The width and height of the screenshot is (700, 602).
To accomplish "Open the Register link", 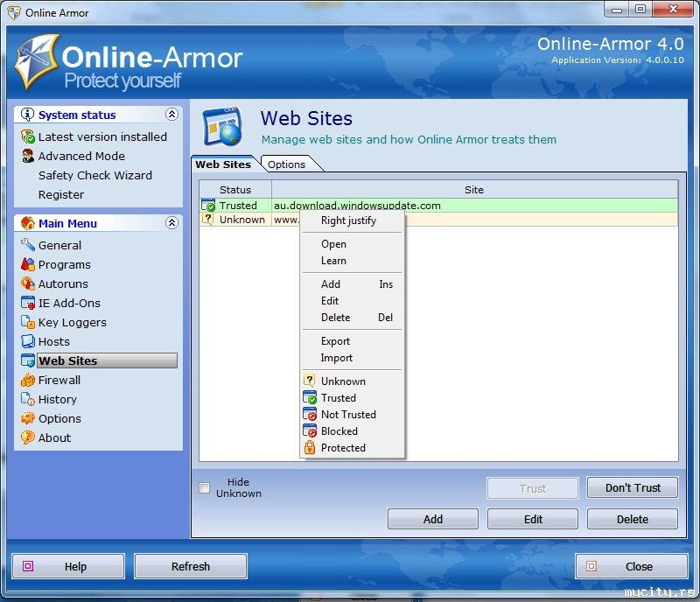I will point(61,194).
